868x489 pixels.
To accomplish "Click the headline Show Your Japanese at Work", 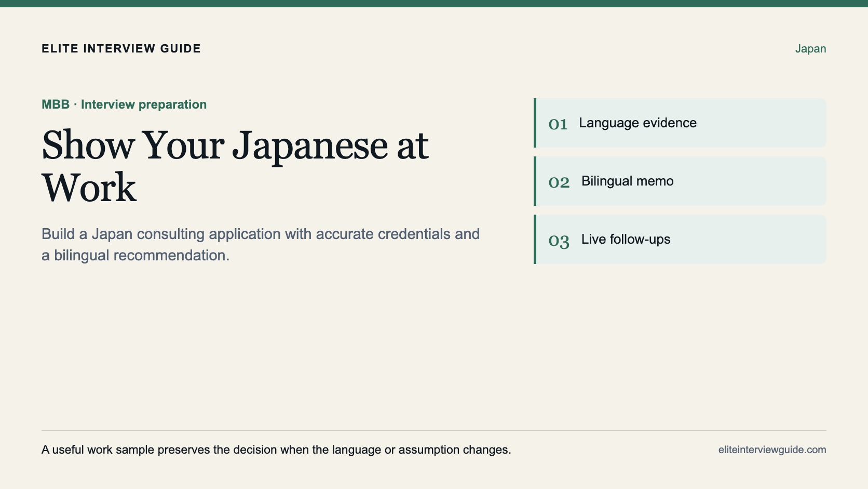I will (x=235, y=166).
